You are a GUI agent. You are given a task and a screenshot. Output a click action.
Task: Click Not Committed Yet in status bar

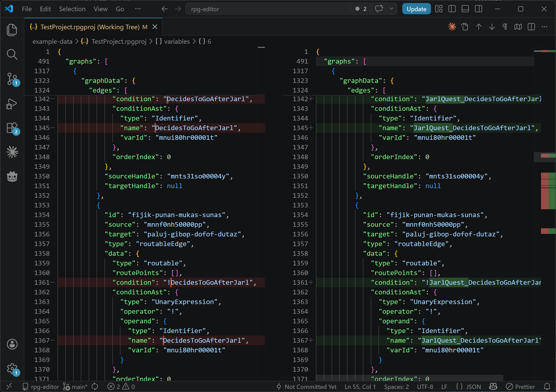(x=306, y=387)
